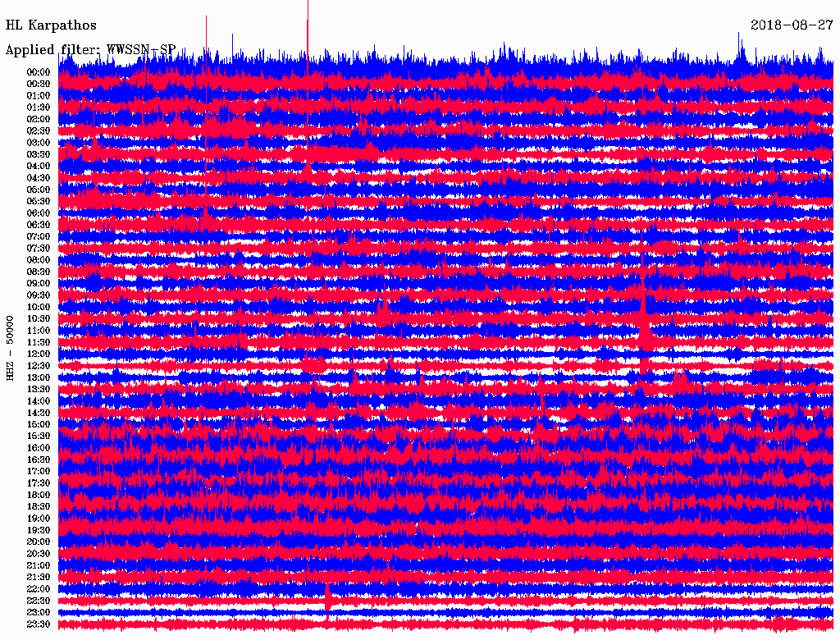Click the 21:30 time label
Image resolution: width=840 pixels, height=640 pixels.
(39, 578)
